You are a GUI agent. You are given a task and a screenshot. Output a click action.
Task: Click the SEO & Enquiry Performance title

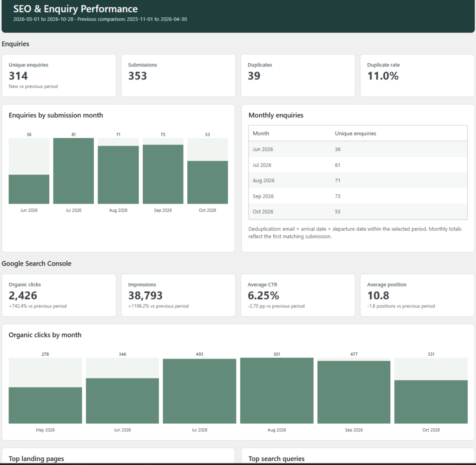point(76,9)
